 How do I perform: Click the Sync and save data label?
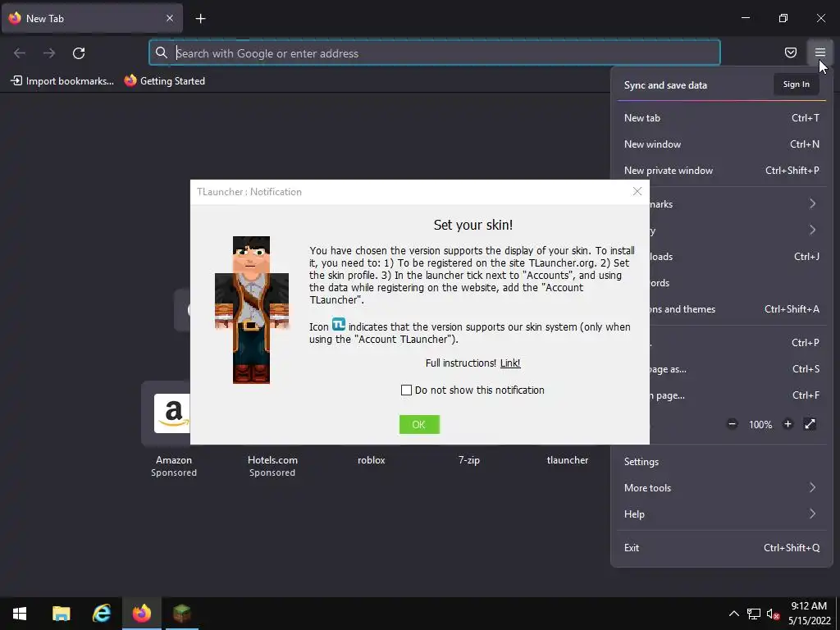coord(665,85)
